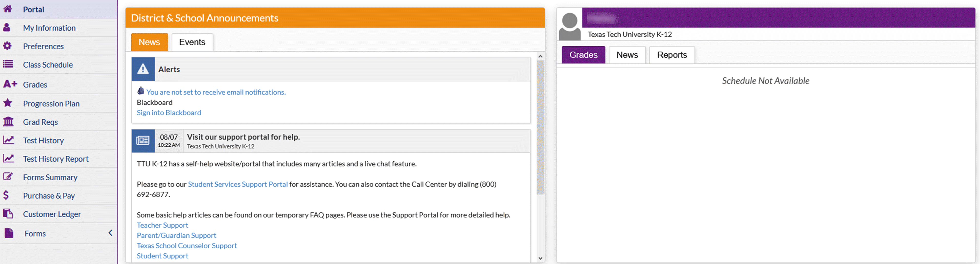Switch to the Reports tab
Image resolution: width=980 pixels, height=264 pixels.
[x=672, y=55]
